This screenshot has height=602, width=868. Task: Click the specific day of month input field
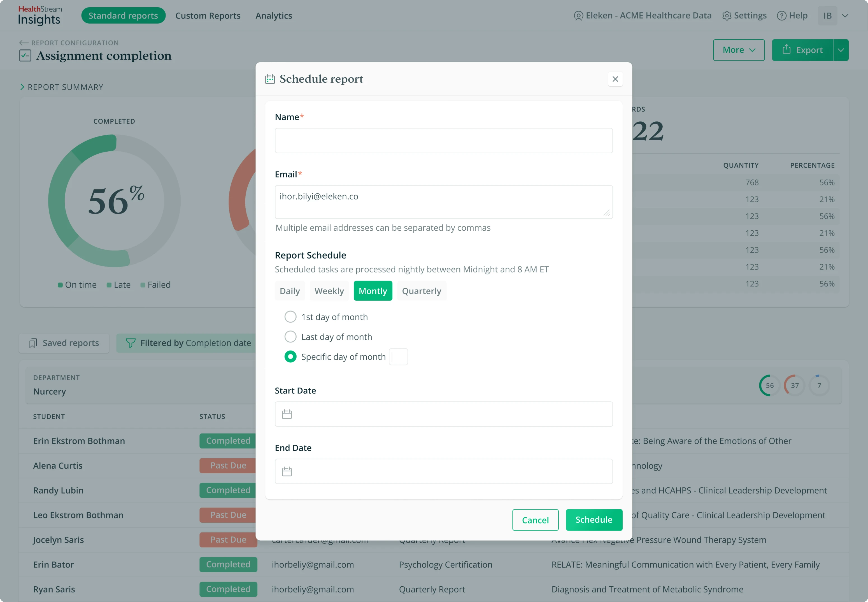point(398,356)
